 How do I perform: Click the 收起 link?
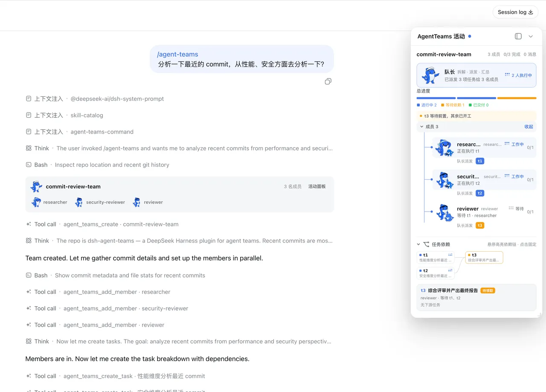click(529, 127)
